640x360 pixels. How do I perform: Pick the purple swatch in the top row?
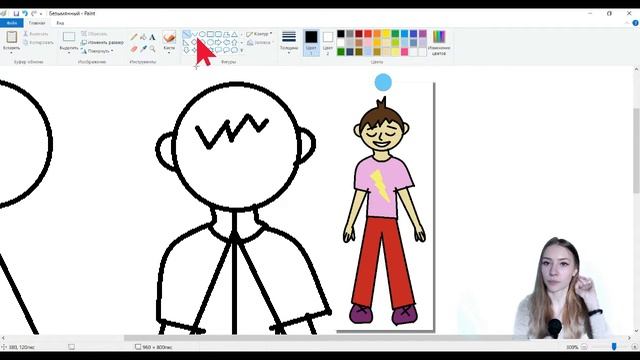coord(422,33)
